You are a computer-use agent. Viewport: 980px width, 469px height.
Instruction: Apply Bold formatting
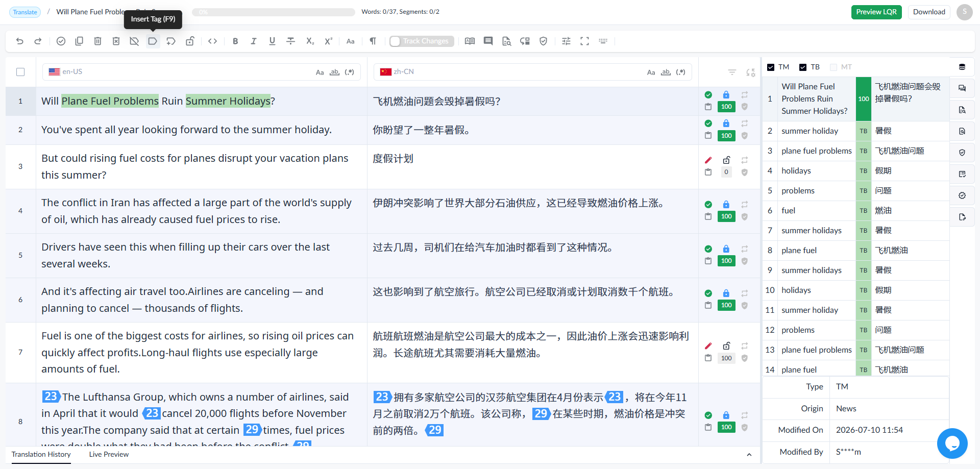pyautogui.click(x=235, y=41)
